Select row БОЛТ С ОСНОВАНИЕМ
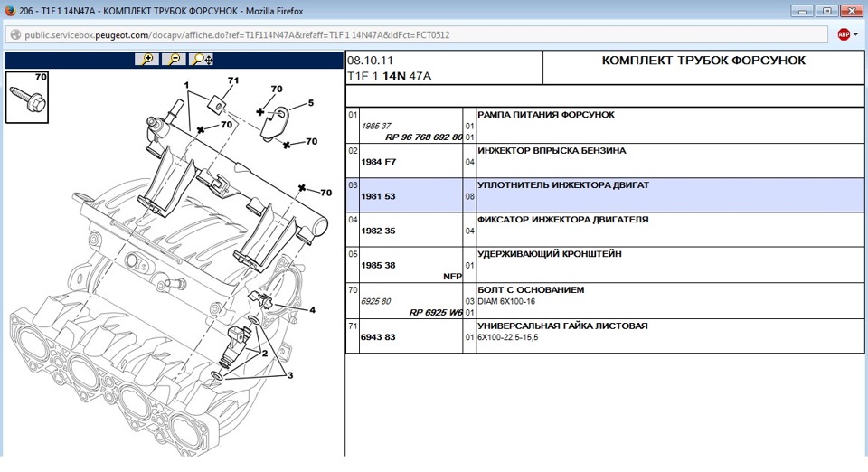Image resolution: width=868 pixels, height=472 pixels. click(x=605, y=300)
